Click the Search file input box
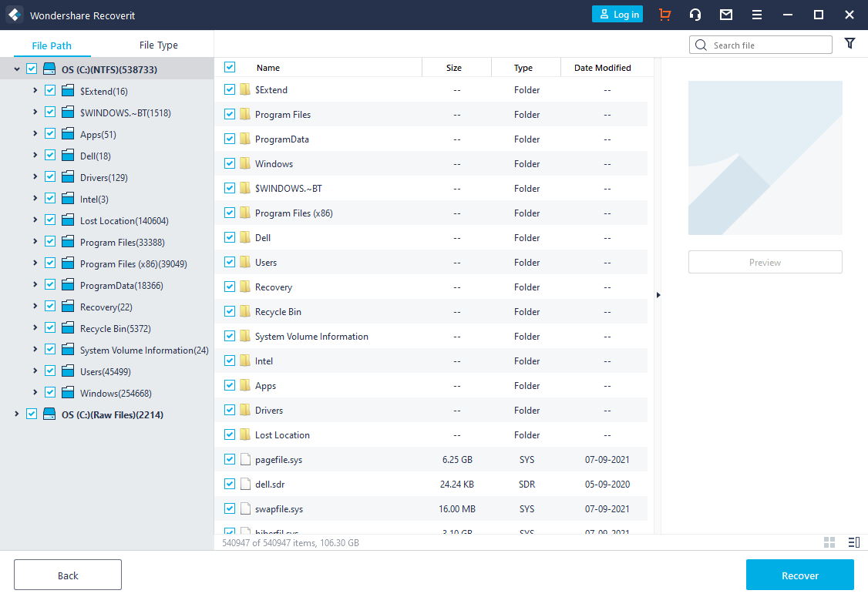 767,45
